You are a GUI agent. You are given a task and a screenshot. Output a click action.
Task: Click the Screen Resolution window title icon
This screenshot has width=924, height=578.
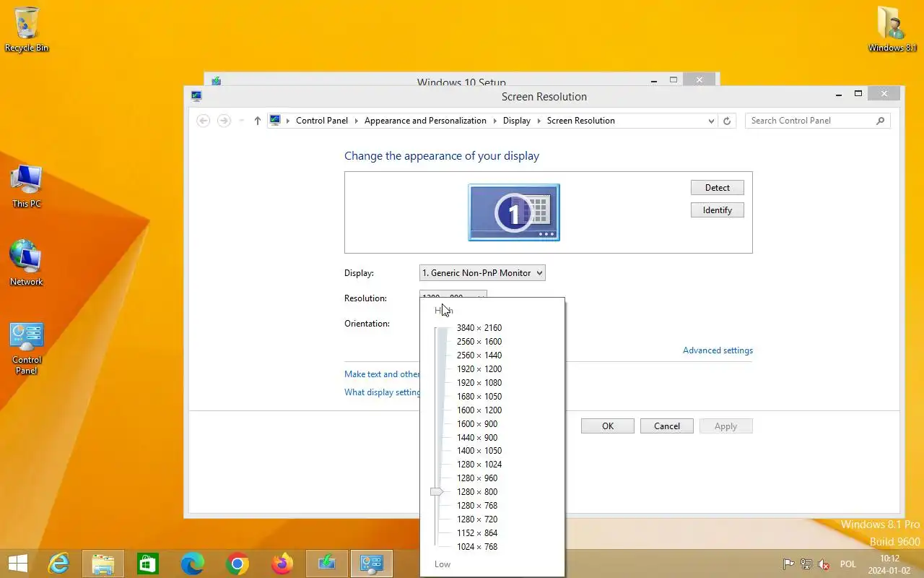pos(196,95)
